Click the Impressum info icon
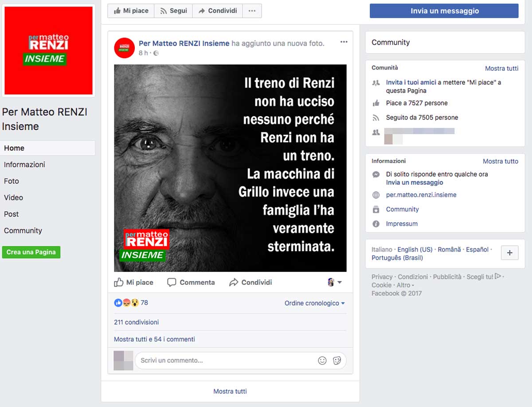The width and height of the screenshot is (532, 407). 376,224
